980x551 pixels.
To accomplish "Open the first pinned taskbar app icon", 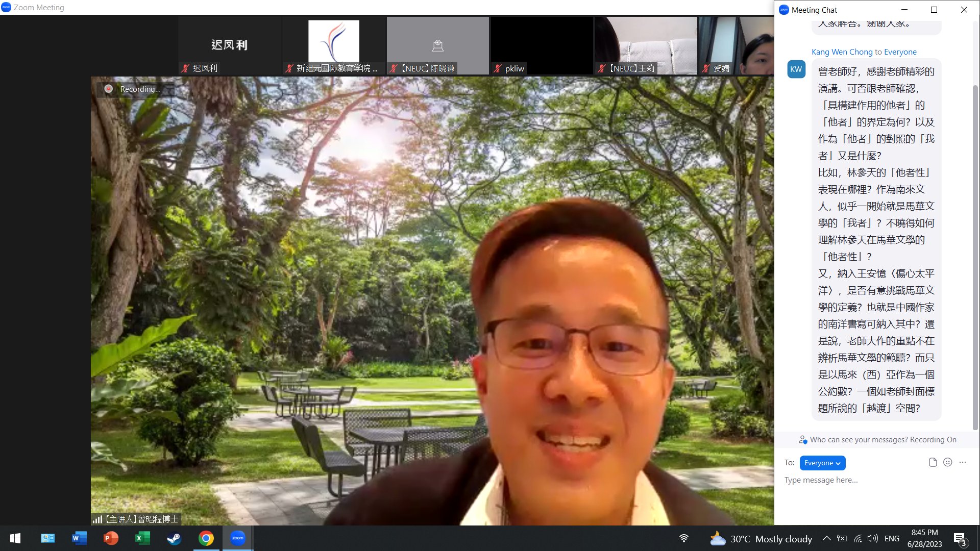I will (x=47, y=538).
